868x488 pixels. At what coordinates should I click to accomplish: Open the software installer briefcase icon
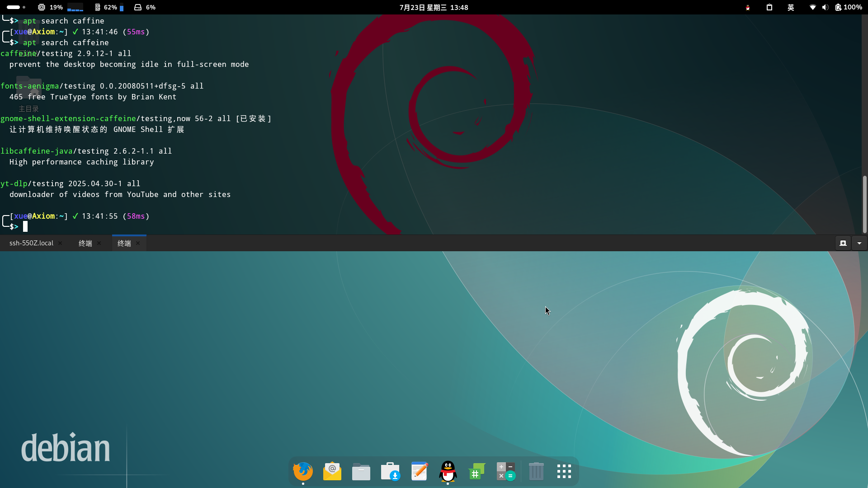tap(390, 472)
